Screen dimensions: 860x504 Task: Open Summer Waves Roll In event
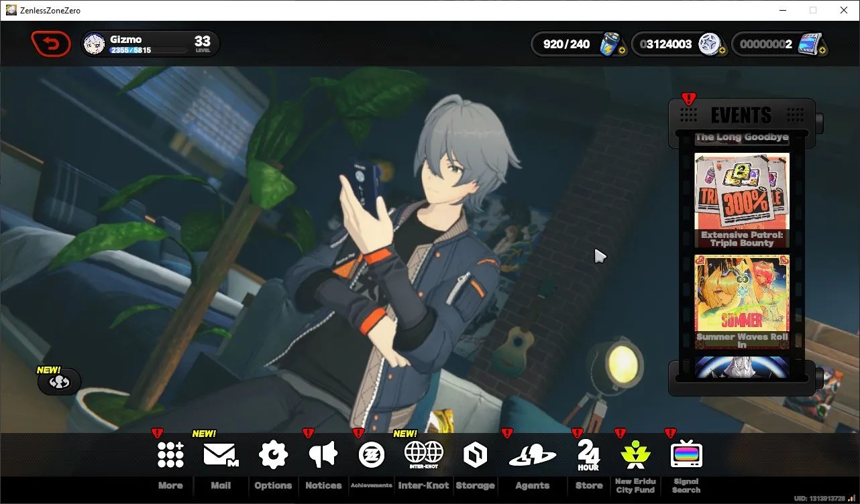(x=742, y=302)
